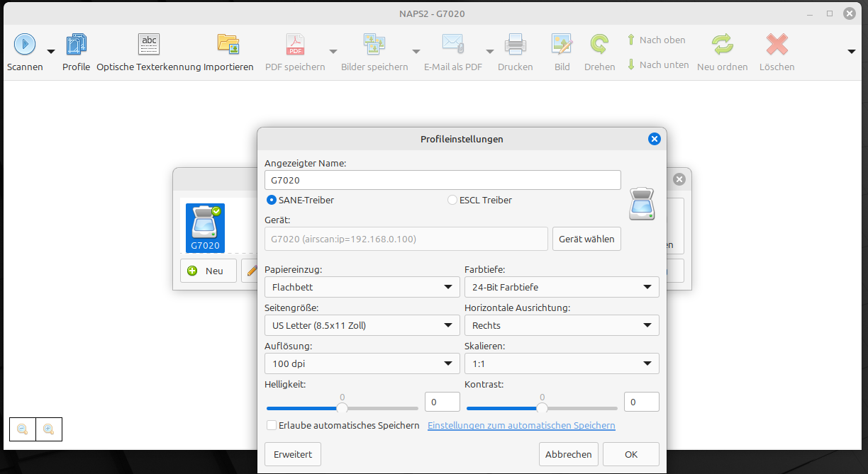Click the Helligkeit slider handle
Image resolution: width=868 pixels, height=474 pixels.
tap(343, 408)
